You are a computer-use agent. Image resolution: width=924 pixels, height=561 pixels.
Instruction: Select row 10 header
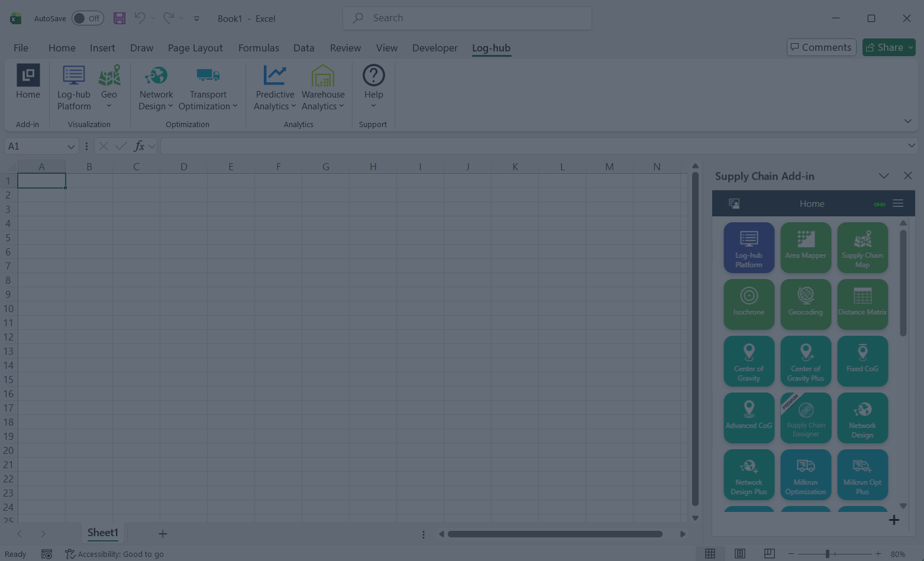tap(8, 309)
